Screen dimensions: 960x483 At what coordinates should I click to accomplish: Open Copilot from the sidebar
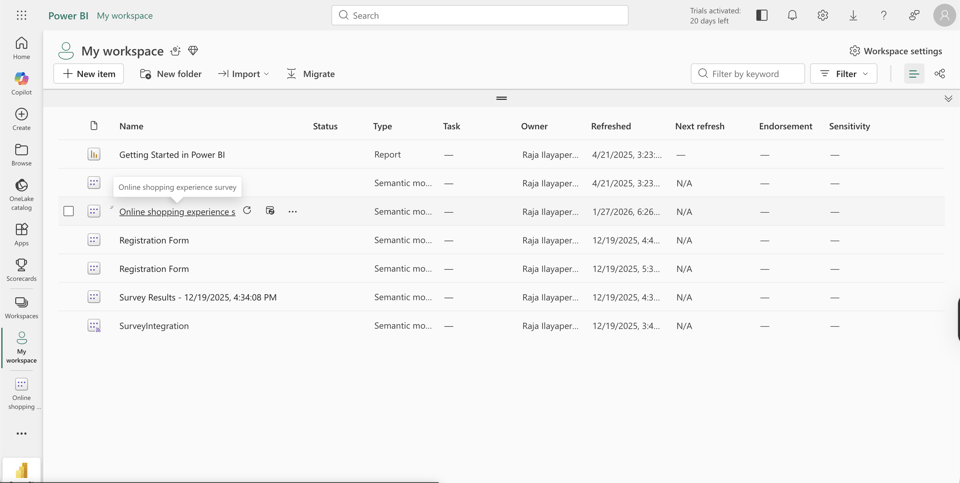[21, 83]
